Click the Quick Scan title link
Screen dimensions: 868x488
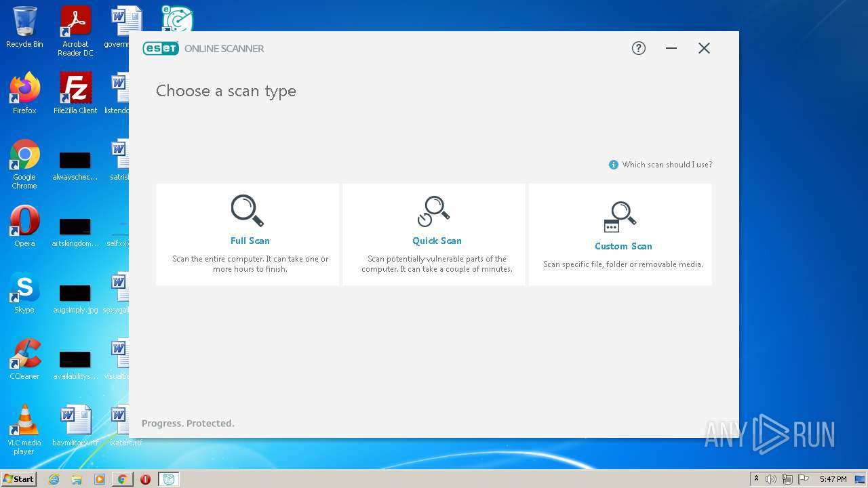437,241
